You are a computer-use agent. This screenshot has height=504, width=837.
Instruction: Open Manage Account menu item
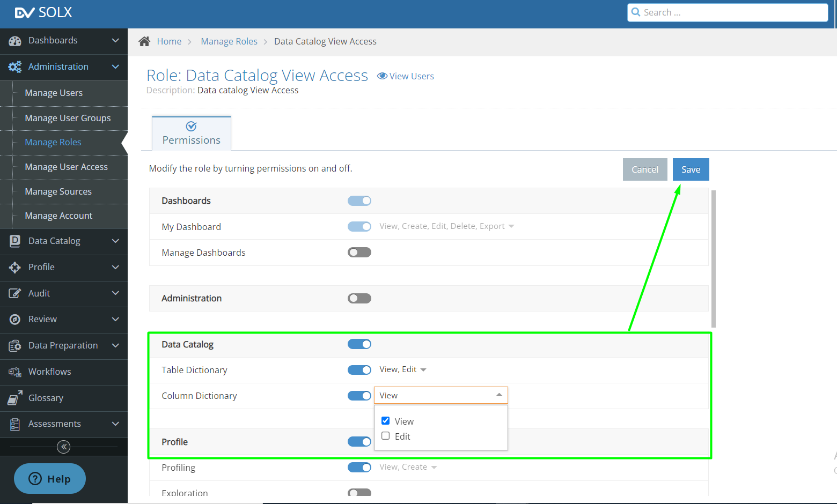tap(58, 216)
